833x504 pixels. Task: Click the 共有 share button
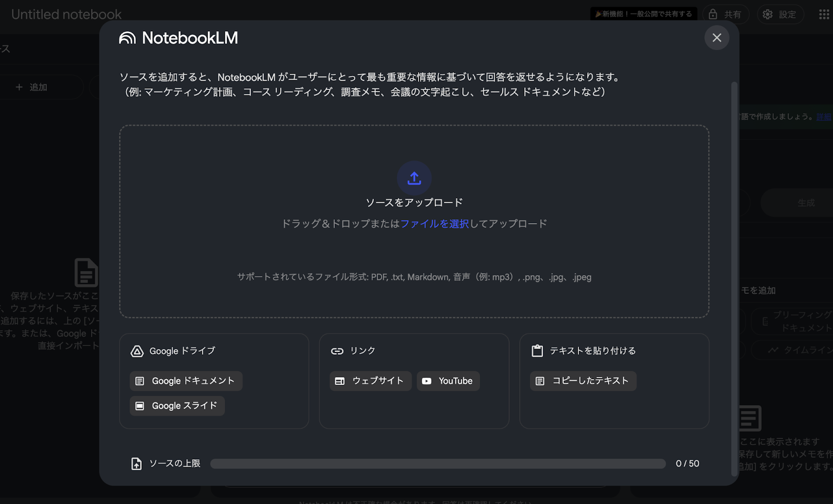point(725,15)
